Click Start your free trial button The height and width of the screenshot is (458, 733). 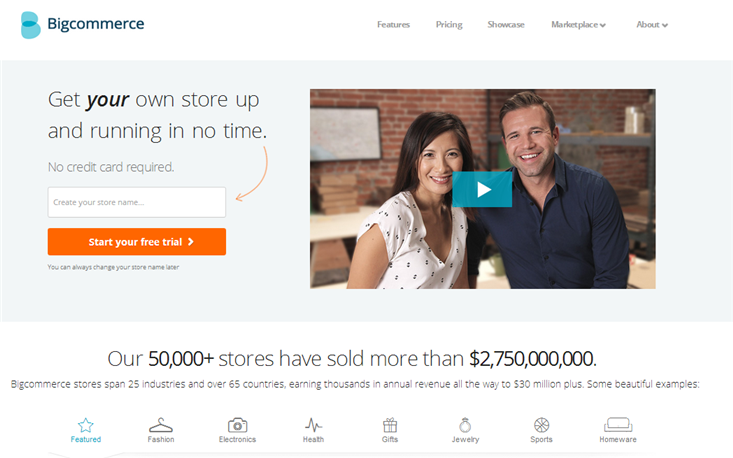[x=137, y=242]
